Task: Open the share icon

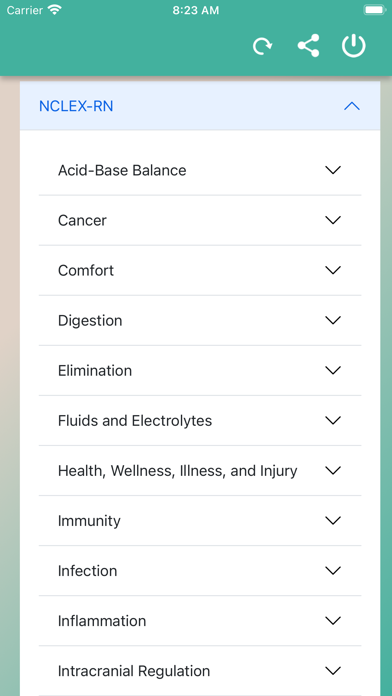Action: 309,46
